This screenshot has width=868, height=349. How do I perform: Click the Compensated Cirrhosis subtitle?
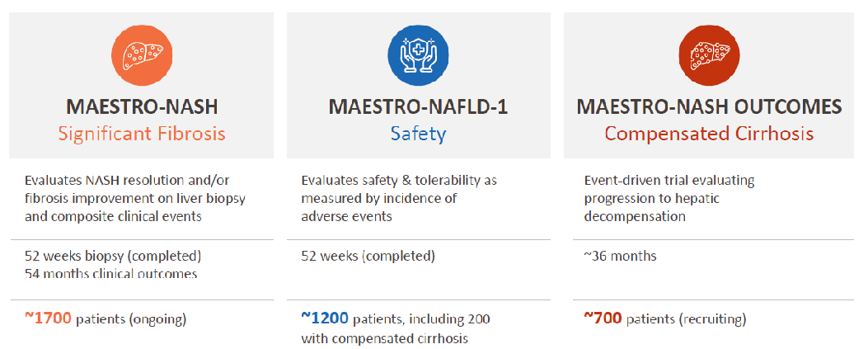[709, 134]
